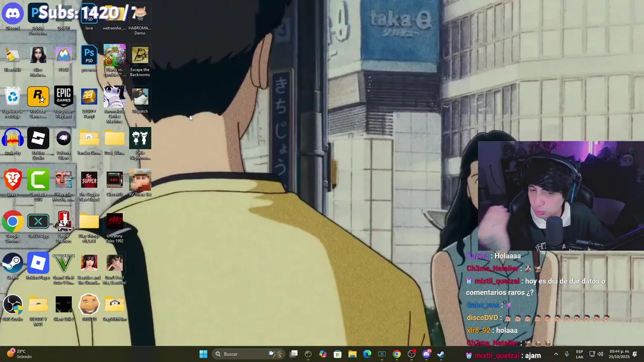The width and height of the screenshot is (644, 362).
Task: Open Microsoft Store from taskbar
Action: click(x=338, y=354)
